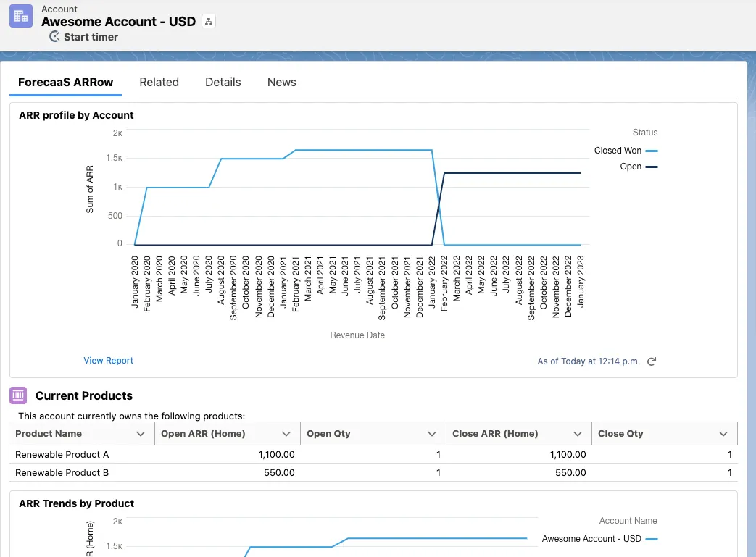Click the Open status legend swatch
The height and width of the screenshot is (557, 756).
pyautogui.click(x=652, y=167)
